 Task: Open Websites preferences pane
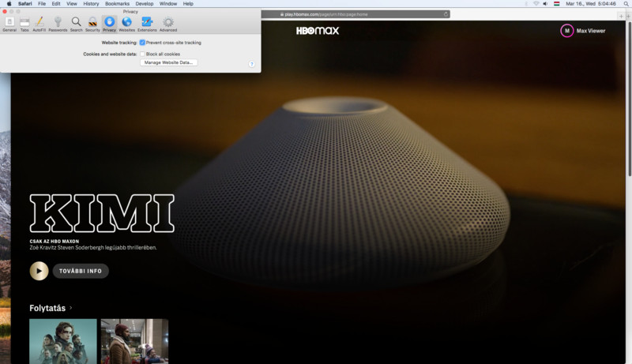(x=127, y=24)
